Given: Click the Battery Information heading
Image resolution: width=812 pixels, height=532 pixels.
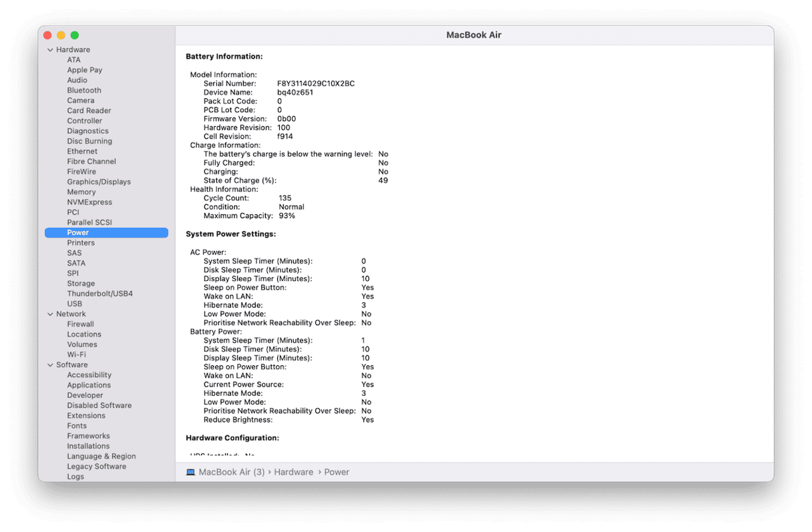Looking at the screenshot, I should [224, 57].
